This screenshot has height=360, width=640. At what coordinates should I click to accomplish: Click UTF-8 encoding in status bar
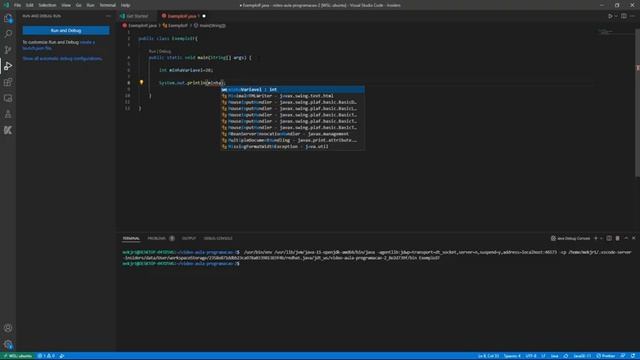pos(531,356)
